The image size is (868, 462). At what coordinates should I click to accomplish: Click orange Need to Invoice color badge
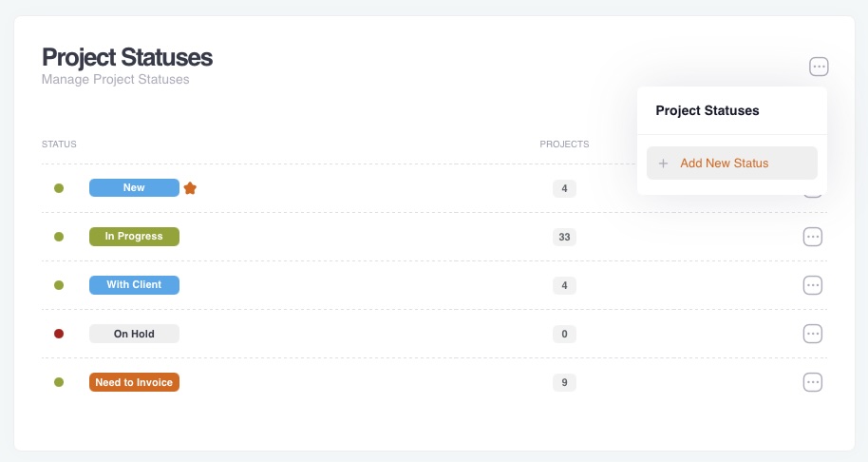pos(134,382)
